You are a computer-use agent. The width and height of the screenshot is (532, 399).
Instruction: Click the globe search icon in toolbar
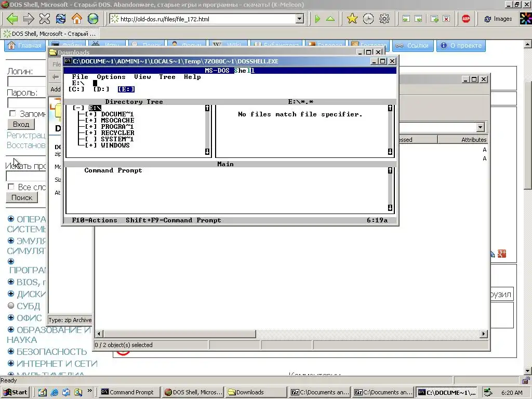tap(93, 19)
